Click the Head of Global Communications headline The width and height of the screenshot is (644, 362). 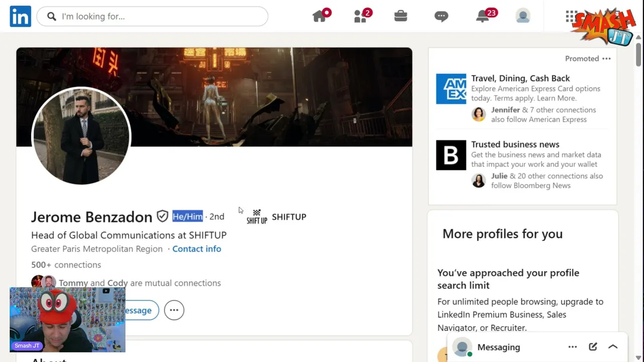tap(129, 235)
